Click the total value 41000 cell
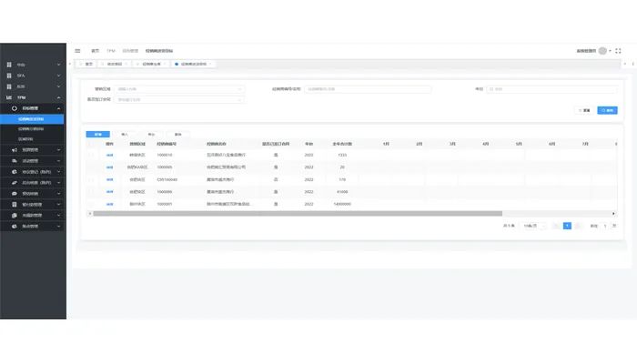Viewport: 637px width, 364px height. tap(342, 192)
